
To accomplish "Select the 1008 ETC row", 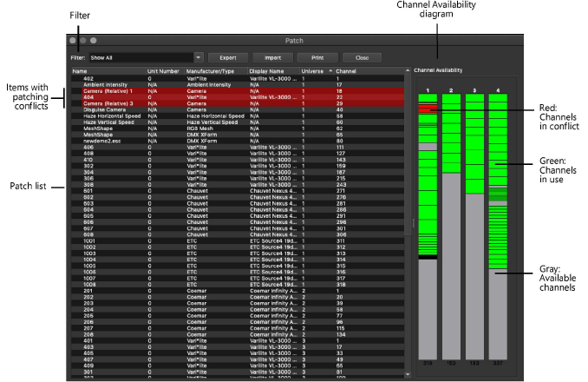I will coord(238,285).
